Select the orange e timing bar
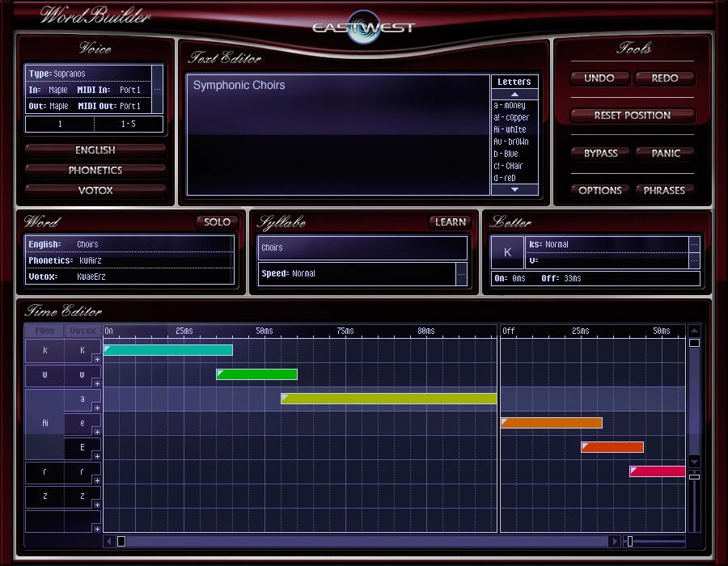Screen dimensions: 728x566 (552, 423)
